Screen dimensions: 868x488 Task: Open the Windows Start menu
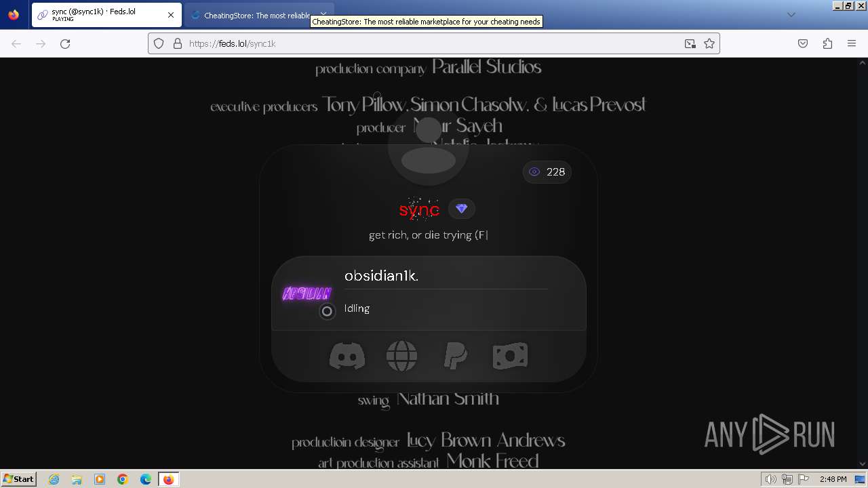(x=19, y=479)
